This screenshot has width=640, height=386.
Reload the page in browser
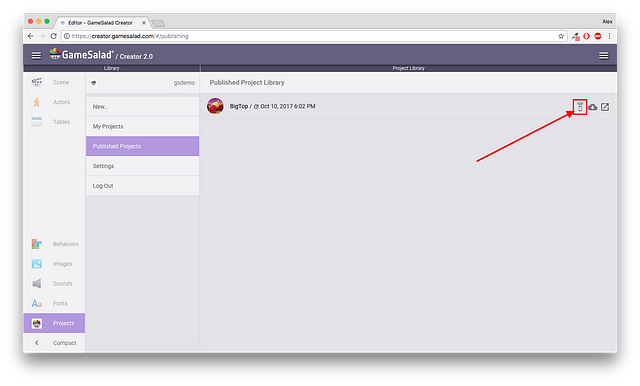(x=53, y=36)
